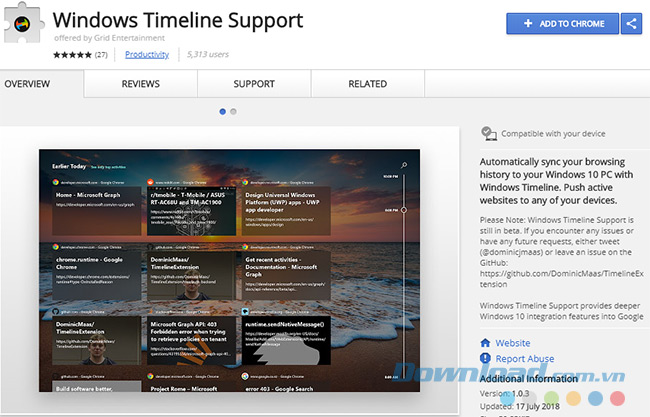Image resolution: width=650 pixels, height=417 pixels.
Task: Open the Website link
Action: [x=513, y=343]
